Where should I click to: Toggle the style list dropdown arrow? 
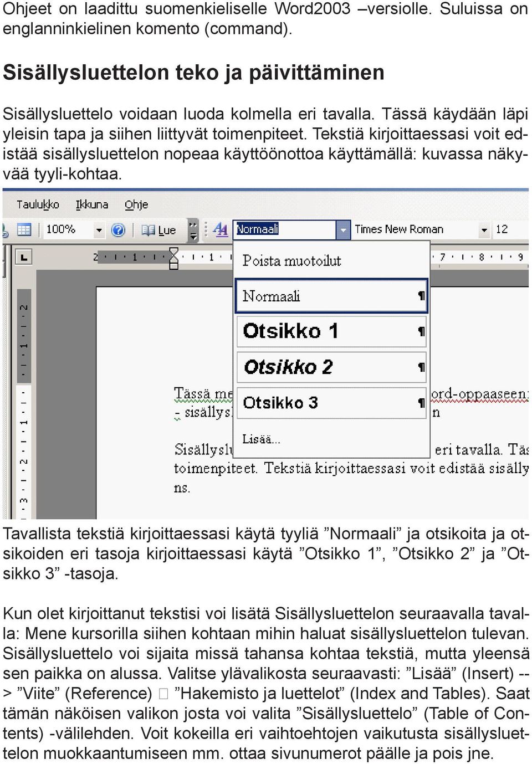tap(343, 229)
